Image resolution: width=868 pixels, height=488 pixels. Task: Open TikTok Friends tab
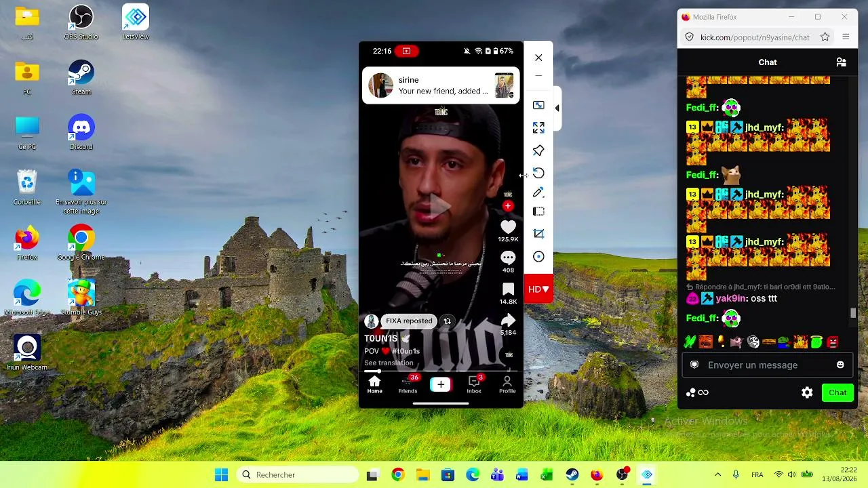tap(408, 384)
